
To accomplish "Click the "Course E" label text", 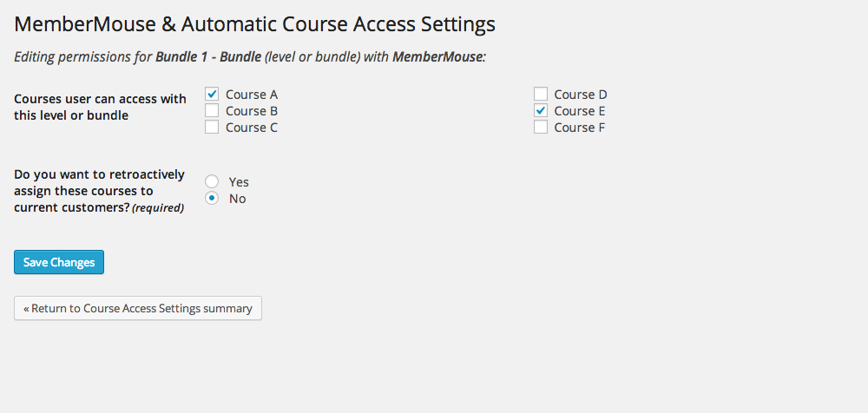I will coord(580,111).
